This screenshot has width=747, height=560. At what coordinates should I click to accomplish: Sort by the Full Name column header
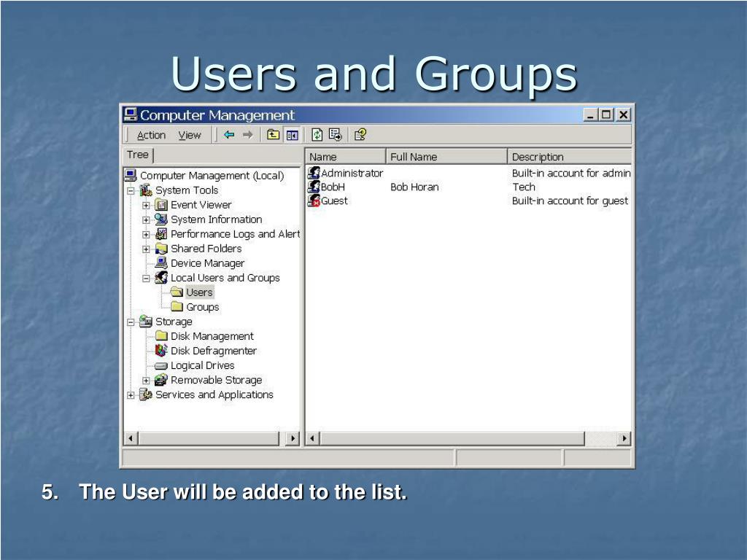click(x=446, y=157)
